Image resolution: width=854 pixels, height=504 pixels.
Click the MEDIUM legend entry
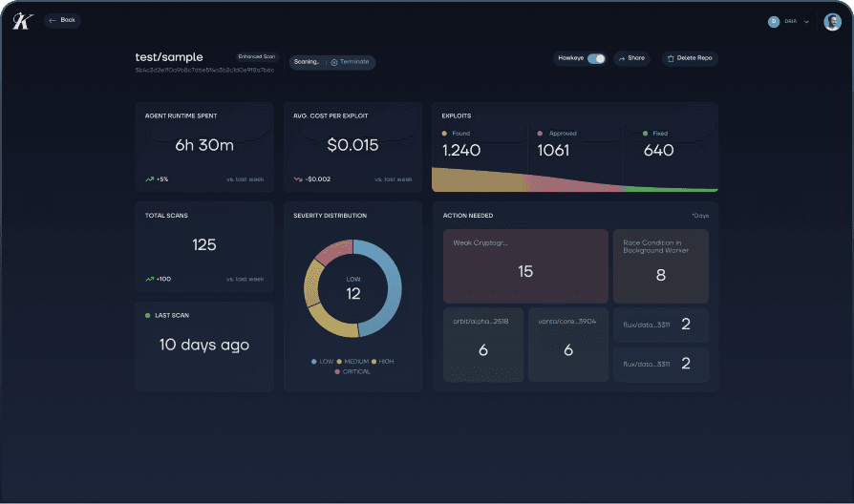tap(352, 362)
